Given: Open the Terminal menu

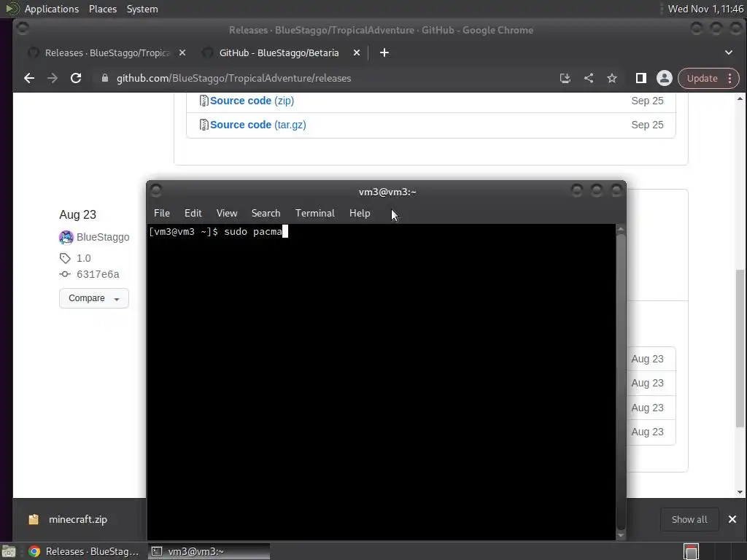Looking at the screenshot, I should coord(315,214).
